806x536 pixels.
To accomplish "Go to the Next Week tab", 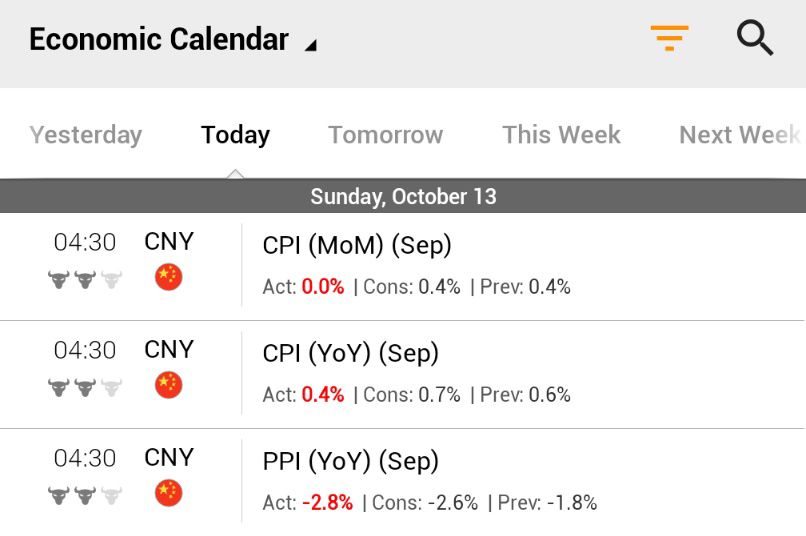I will pyautogui.click(x=740, y=135).
